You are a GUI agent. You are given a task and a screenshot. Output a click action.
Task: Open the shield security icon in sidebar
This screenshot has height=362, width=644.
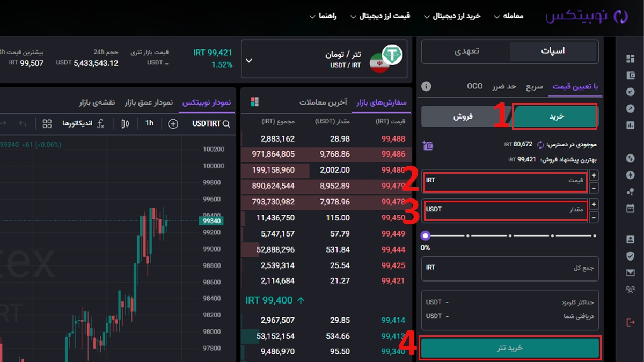coord(630,256)
